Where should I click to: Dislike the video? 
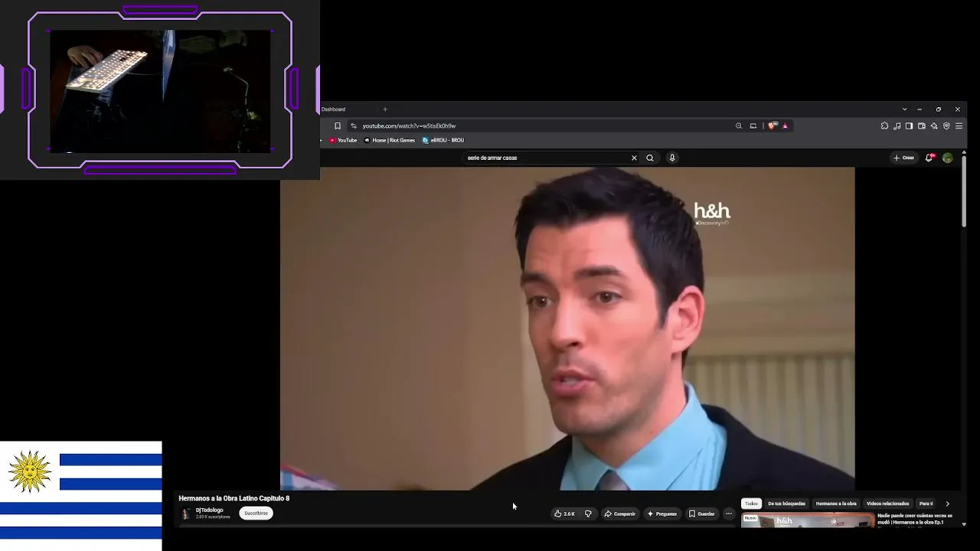[588, 514]
